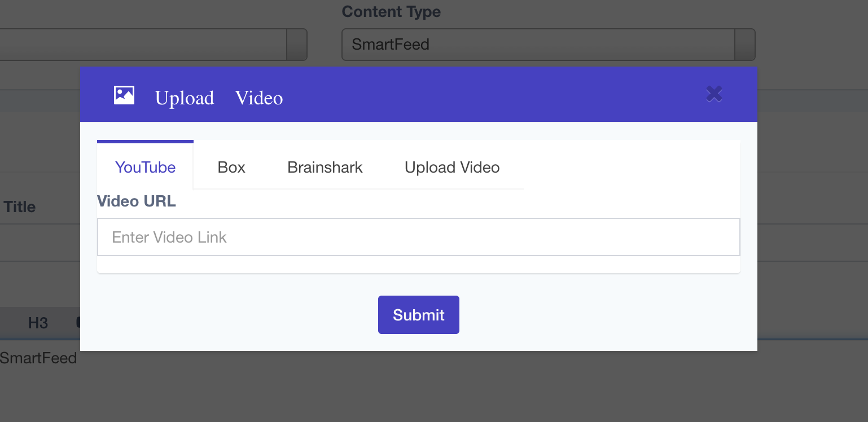Select the H3 heading toolbar button
The height and width of the screenshot is (422, 868).
(x=38, y=323)
